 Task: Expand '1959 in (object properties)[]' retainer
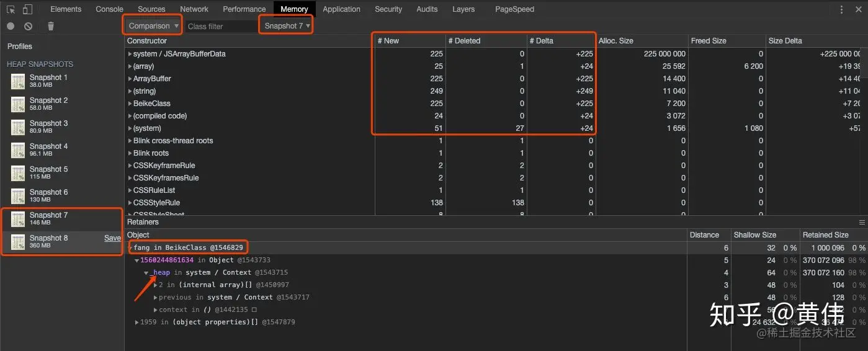[x=136, y=322]
